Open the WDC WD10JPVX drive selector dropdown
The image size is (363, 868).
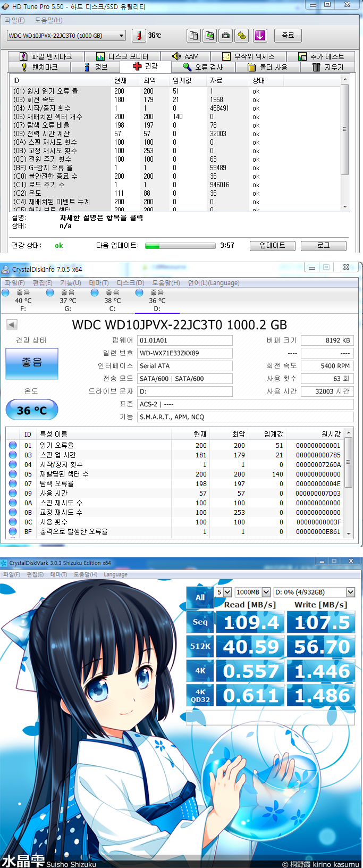coord(66,36)
